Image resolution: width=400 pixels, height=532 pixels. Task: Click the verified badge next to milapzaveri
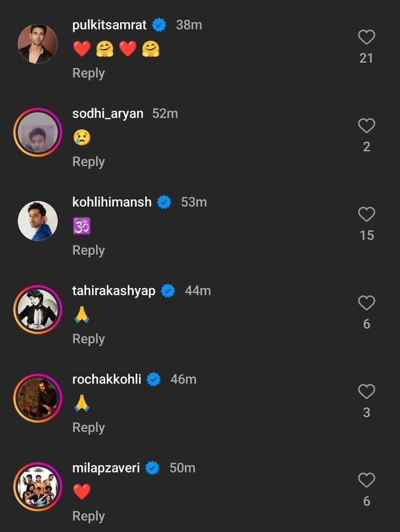point(153,468)
